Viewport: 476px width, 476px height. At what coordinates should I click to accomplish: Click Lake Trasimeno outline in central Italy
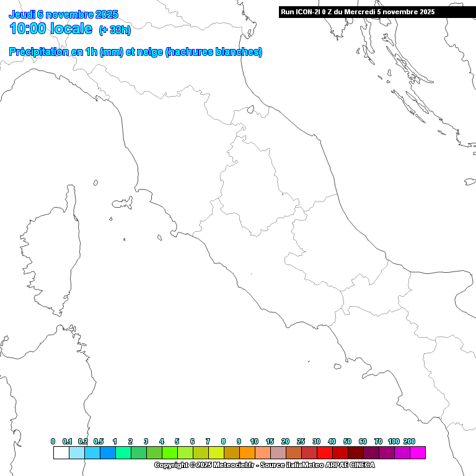point(250,110)
